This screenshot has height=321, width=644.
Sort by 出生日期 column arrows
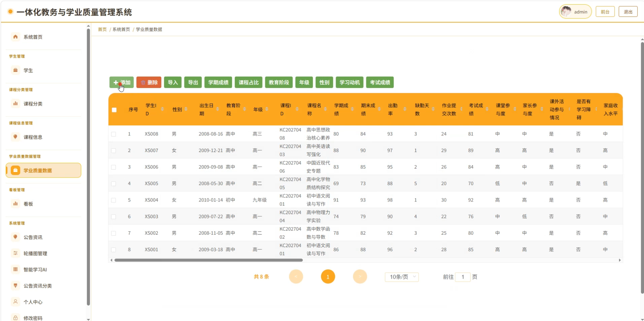(217, 109)
